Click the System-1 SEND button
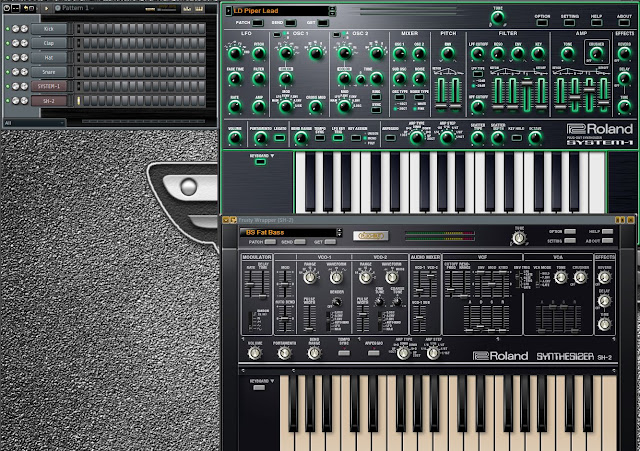Viewport: 640px width, 451px height. (291, 23)
